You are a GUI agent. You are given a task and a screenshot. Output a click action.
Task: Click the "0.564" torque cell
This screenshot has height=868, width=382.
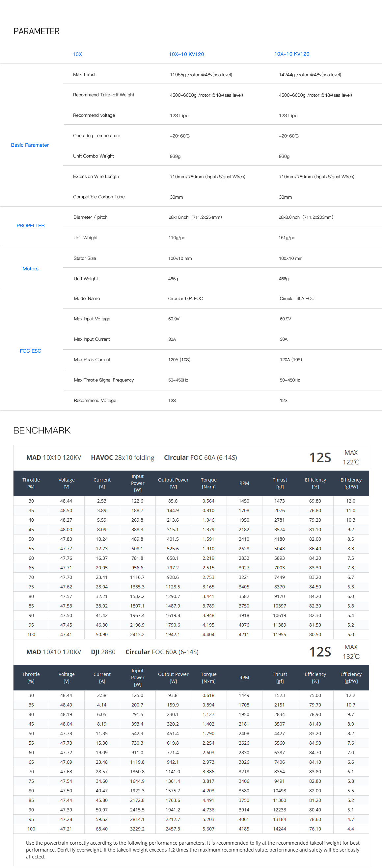coord(208,501)
